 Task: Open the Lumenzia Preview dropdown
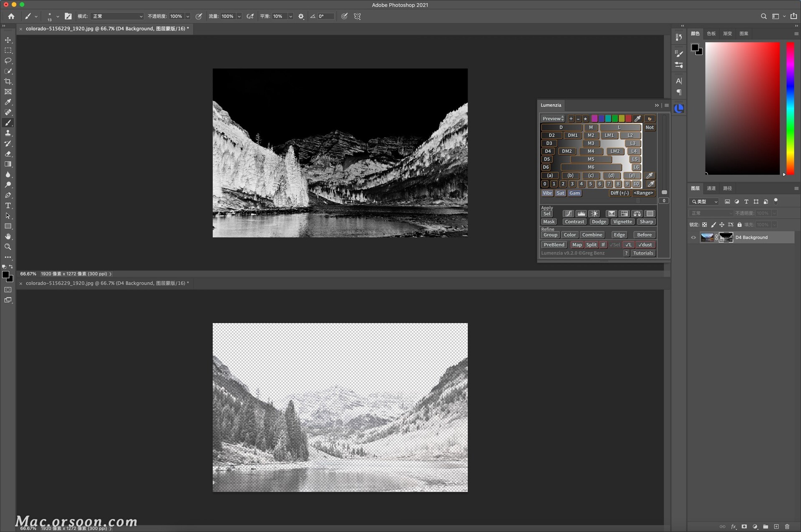pos(553,119)
